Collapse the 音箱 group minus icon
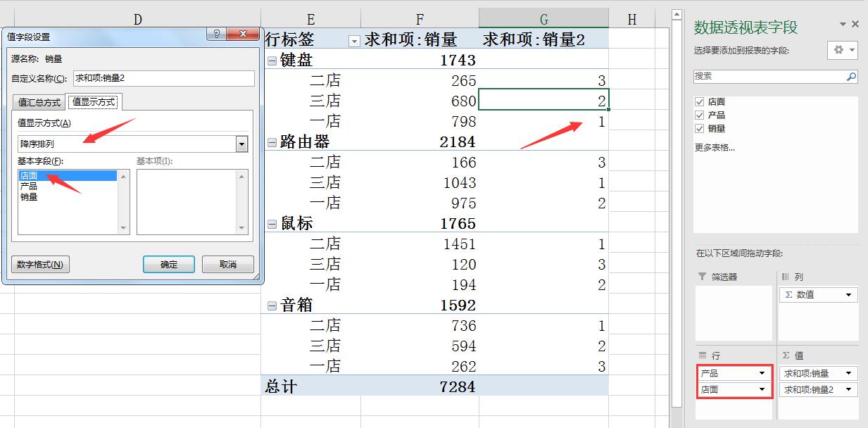 272,306
